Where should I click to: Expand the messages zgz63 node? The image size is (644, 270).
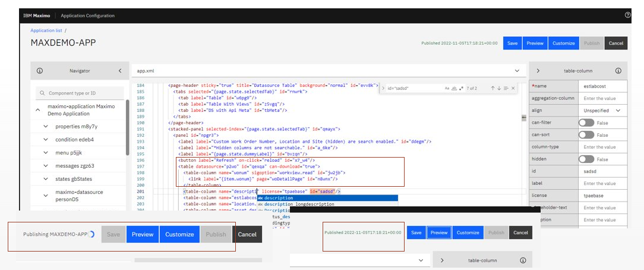coord(46,166)
